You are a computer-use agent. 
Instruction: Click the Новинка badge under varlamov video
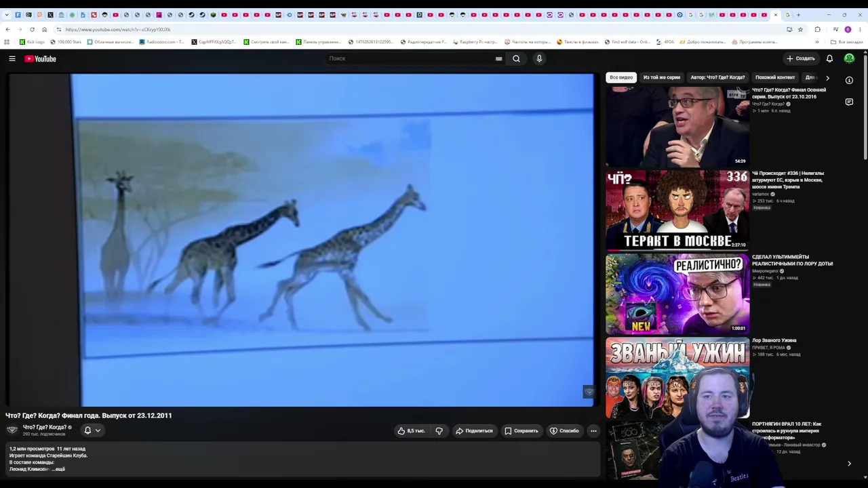pyautogui.click(x=762, y=207)
